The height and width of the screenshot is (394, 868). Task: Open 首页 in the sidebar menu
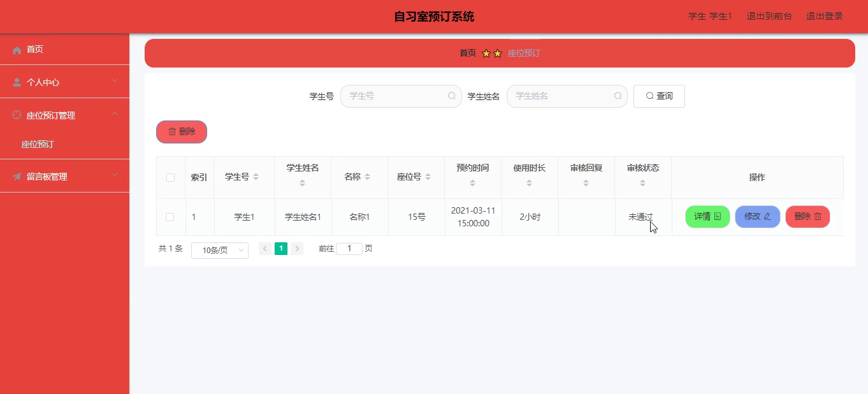[64, 50]
